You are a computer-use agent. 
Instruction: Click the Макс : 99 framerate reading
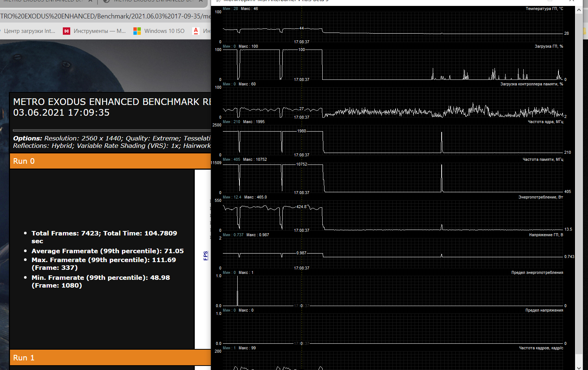click(x=247, y=348)
